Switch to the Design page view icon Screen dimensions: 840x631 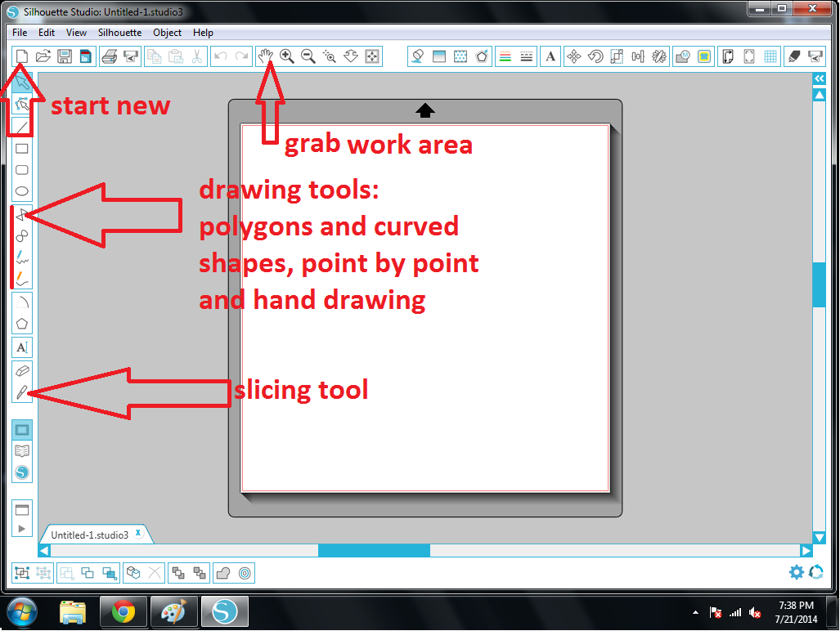click(22, 430)
